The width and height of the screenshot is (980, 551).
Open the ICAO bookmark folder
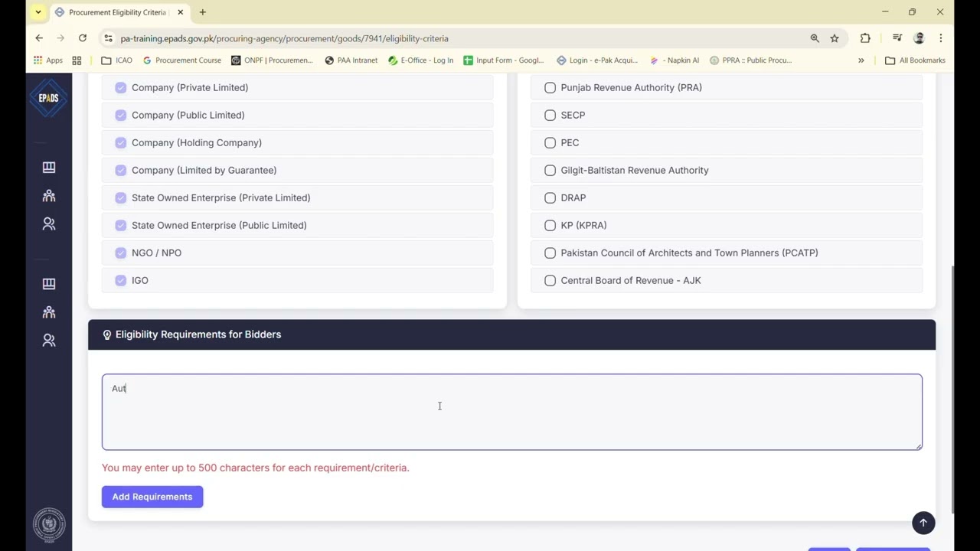tap(117, 60)
